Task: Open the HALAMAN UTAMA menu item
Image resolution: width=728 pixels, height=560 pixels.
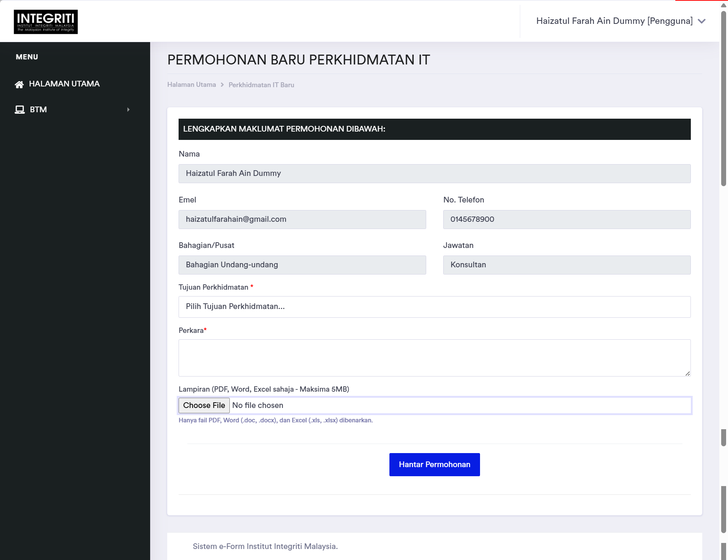Action: pos(64,84)
